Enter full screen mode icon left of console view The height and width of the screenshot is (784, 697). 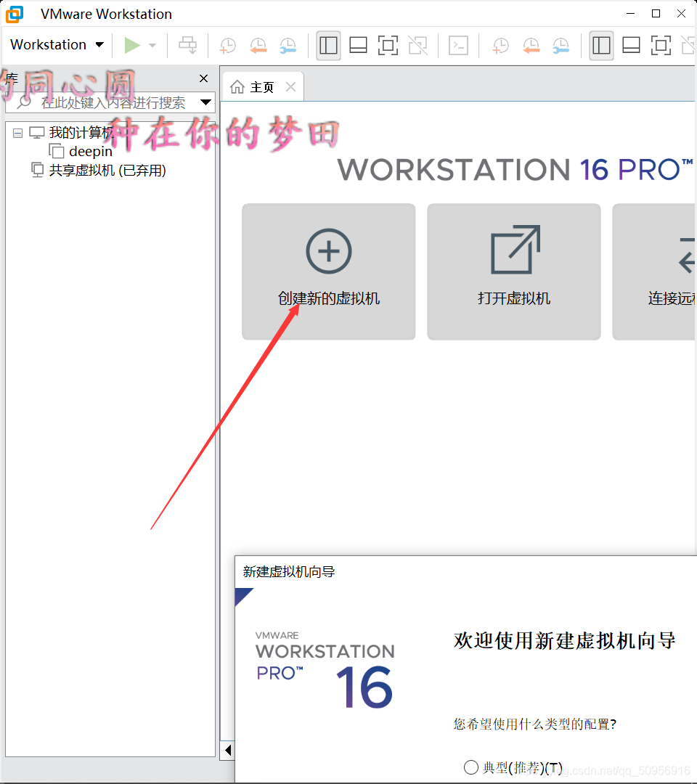tap(388, 46)
